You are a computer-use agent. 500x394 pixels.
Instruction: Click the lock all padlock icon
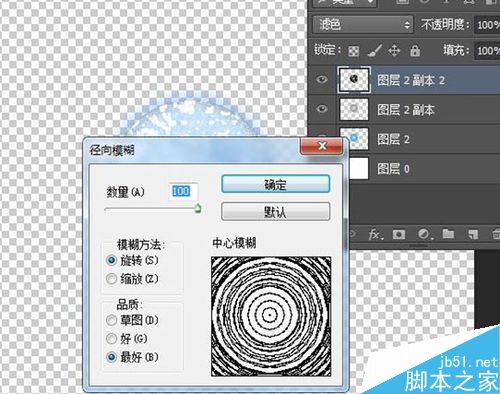pyautogui.click(x=415, y=51)
